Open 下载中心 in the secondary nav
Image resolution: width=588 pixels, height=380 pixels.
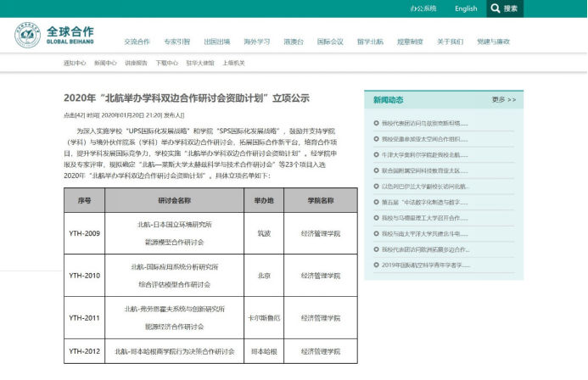[x=167, y=63]
